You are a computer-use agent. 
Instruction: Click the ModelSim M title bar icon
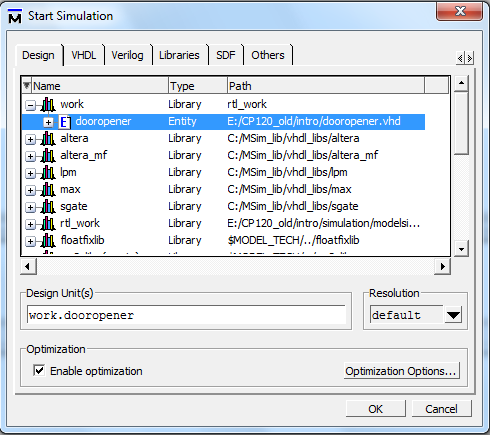tap(15, 16)
